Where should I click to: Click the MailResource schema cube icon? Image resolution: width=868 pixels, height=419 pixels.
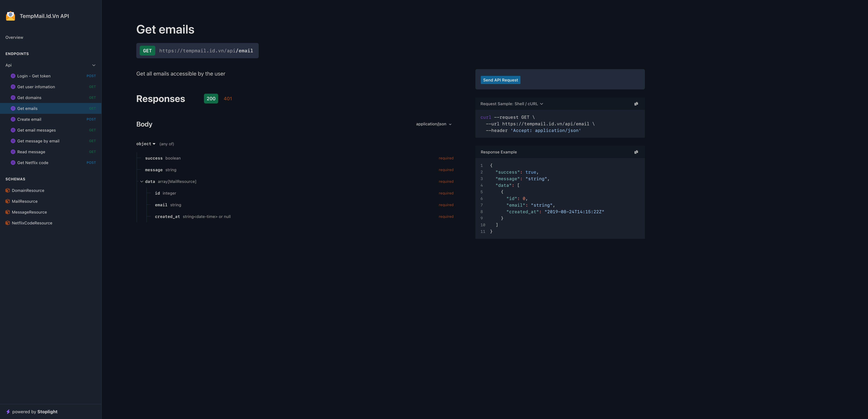click(x=8, y=201)
